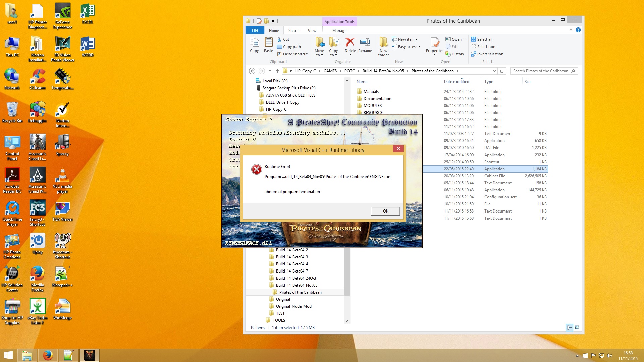
Task: Click Paste shortcut in the ribbon
Action: (292, 54)
